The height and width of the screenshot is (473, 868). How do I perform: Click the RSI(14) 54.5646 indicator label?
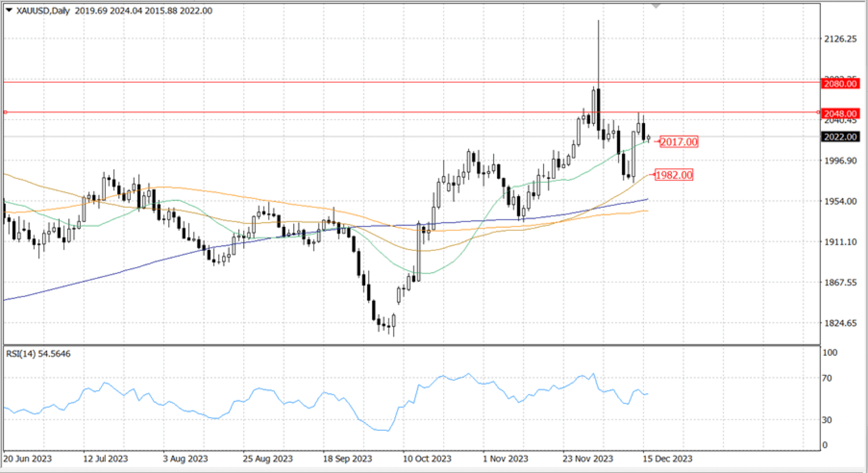point(38,354)
